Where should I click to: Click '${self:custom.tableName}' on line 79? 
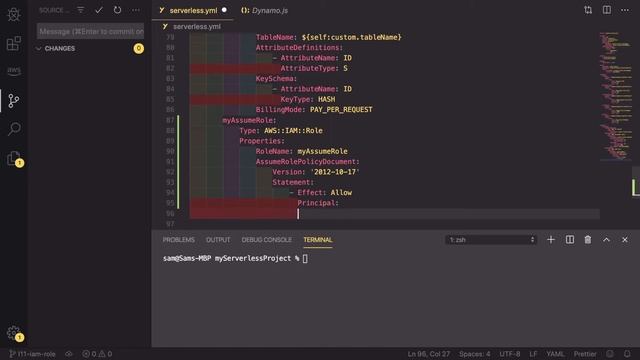pyautogui.click(x=351, y=37)
